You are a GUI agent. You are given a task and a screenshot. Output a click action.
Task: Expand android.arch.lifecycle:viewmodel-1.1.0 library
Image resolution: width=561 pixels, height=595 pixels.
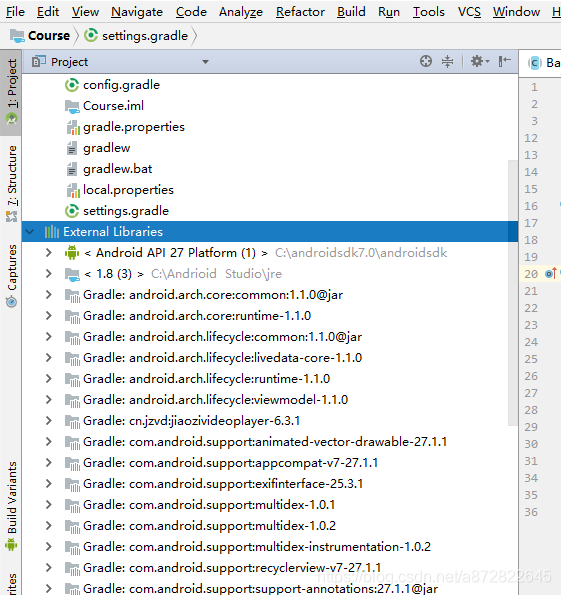coord(49,400)
